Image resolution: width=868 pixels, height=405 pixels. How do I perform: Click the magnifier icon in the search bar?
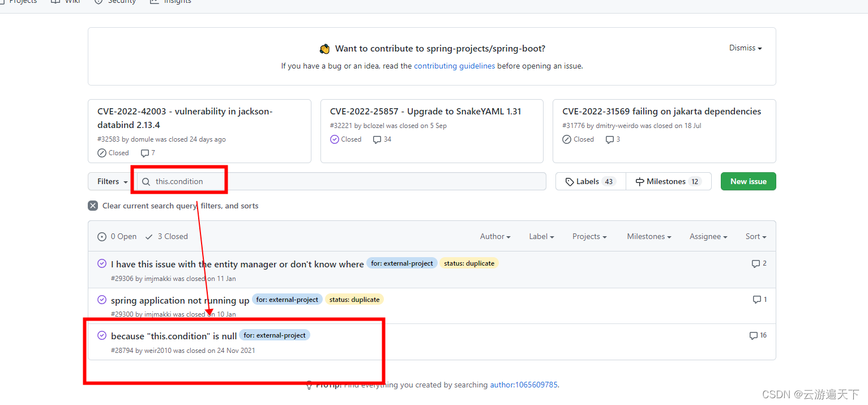[x=146, y=181]
